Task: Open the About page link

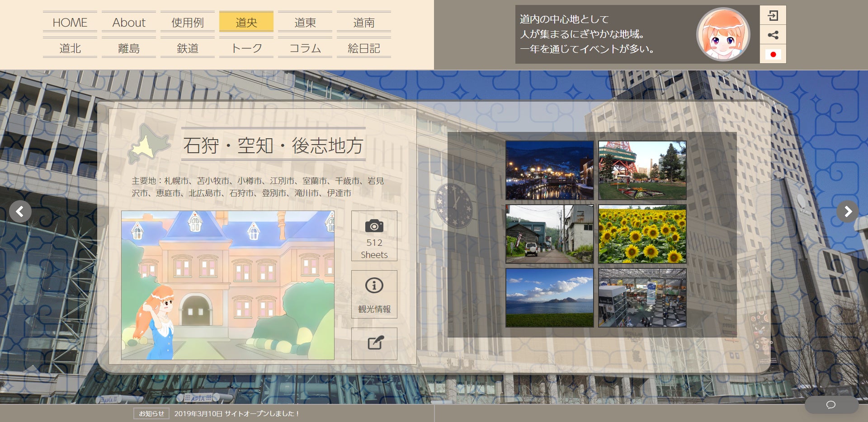Action: (129, 22)
